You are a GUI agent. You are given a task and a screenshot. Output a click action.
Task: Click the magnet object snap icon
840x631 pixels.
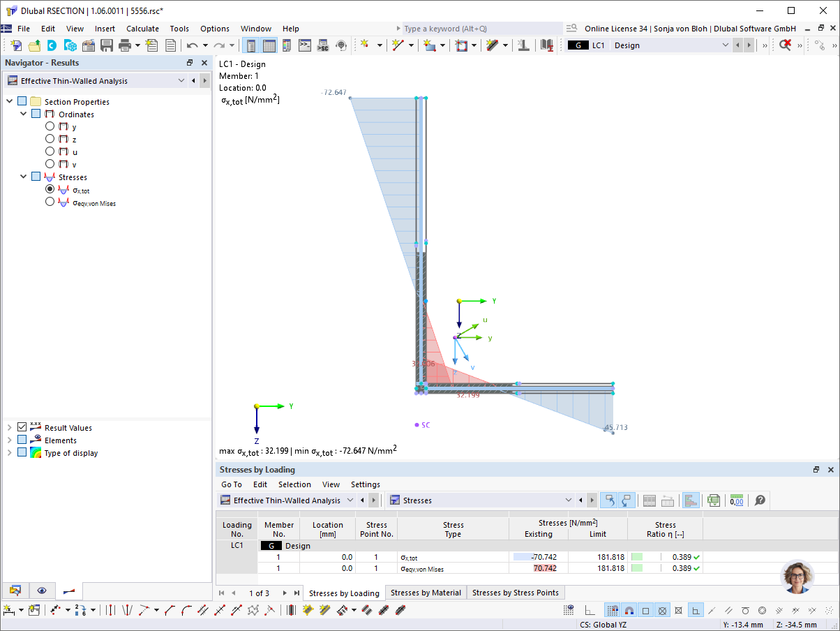point(629,610)
